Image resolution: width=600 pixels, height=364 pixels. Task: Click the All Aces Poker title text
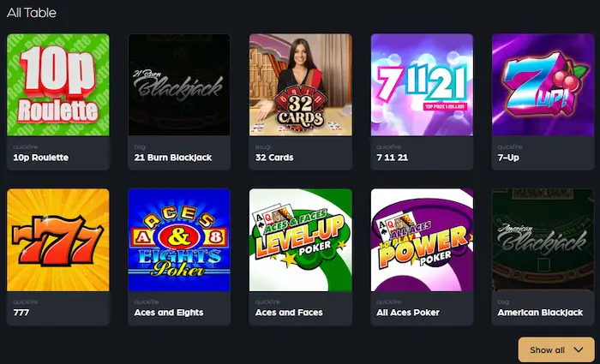pos(408,313)
